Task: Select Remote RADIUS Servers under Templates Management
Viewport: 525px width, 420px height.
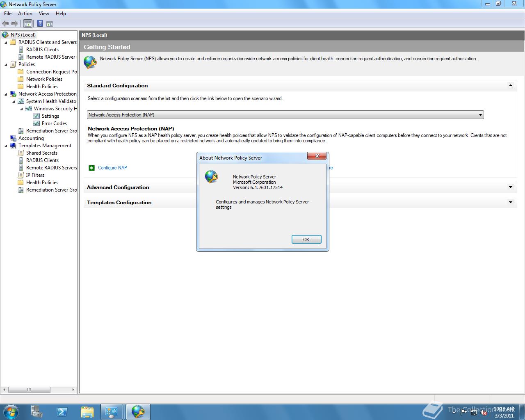Action: pos(51,168)
